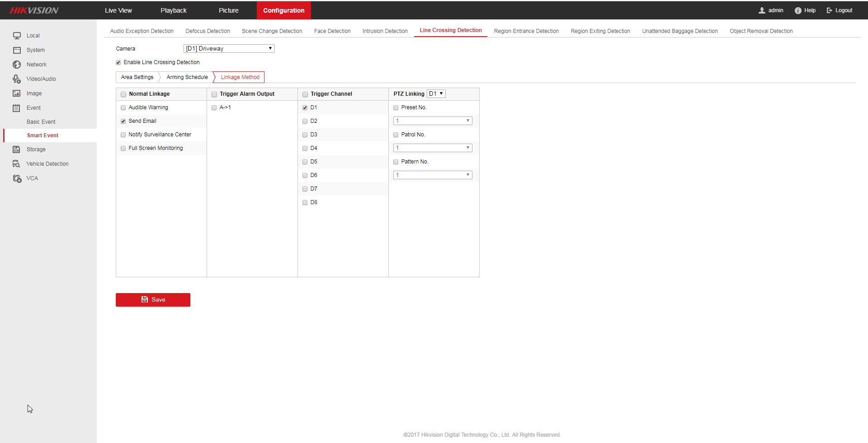Click the Local monitor icon in sidebar
The width and height of the screenshot is (868, 443).
pos(17,36)
